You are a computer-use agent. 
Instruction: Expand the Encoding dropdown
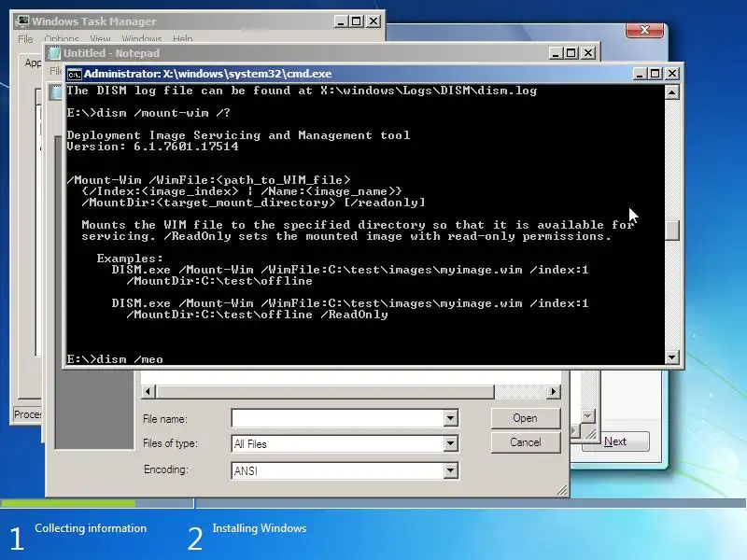(x=450, y=470)
